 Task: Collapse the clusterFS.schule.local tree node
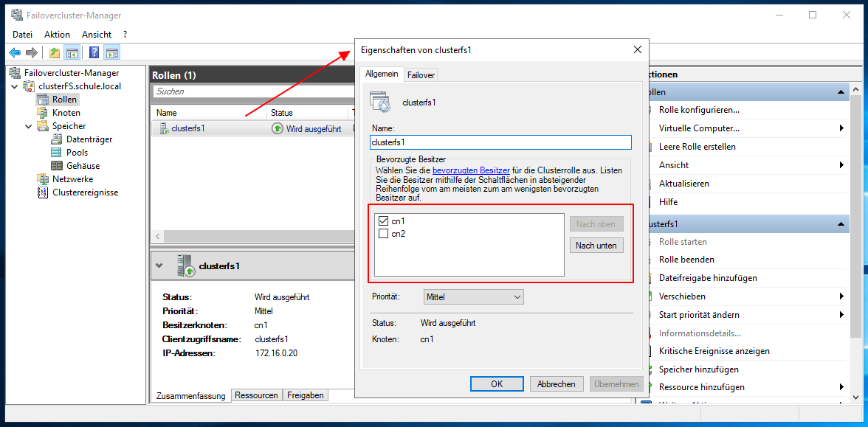pos(15,85)
